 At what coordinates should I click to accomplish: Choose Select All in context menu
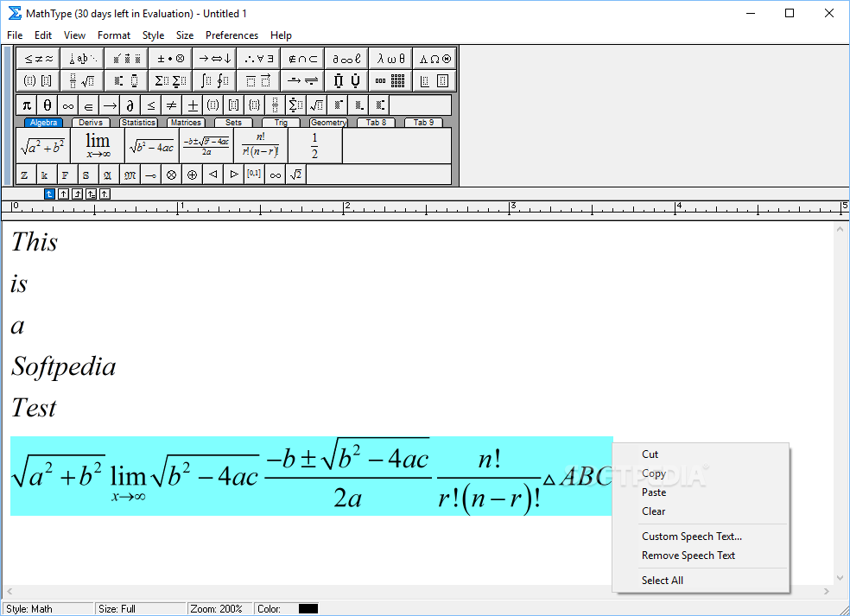pos(663,581)
